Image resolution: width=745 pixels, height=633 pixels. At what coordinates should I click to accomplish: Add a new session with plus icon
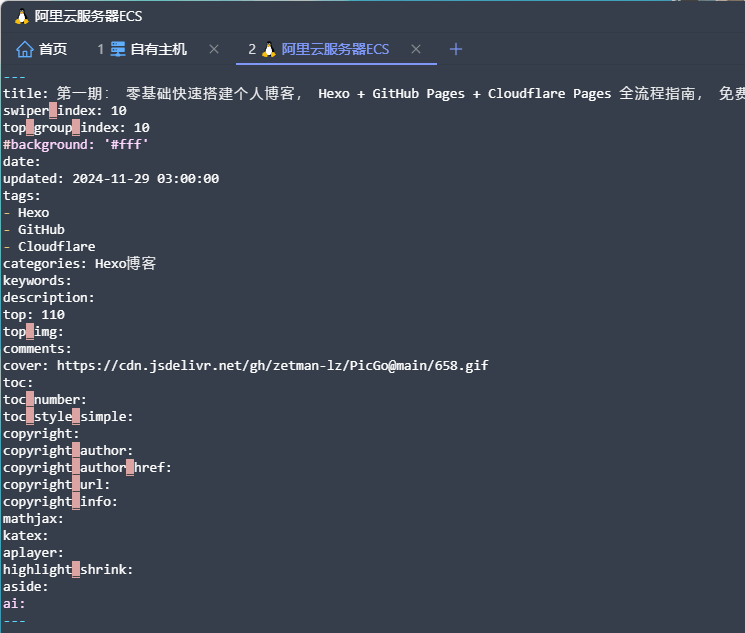[456, 49]
